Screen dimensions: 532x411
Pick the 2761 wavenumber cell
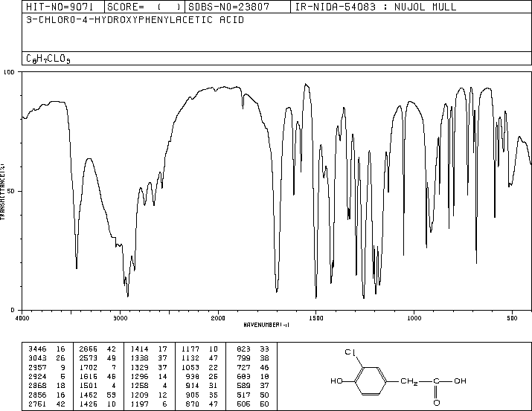click(x=37, y=404)
